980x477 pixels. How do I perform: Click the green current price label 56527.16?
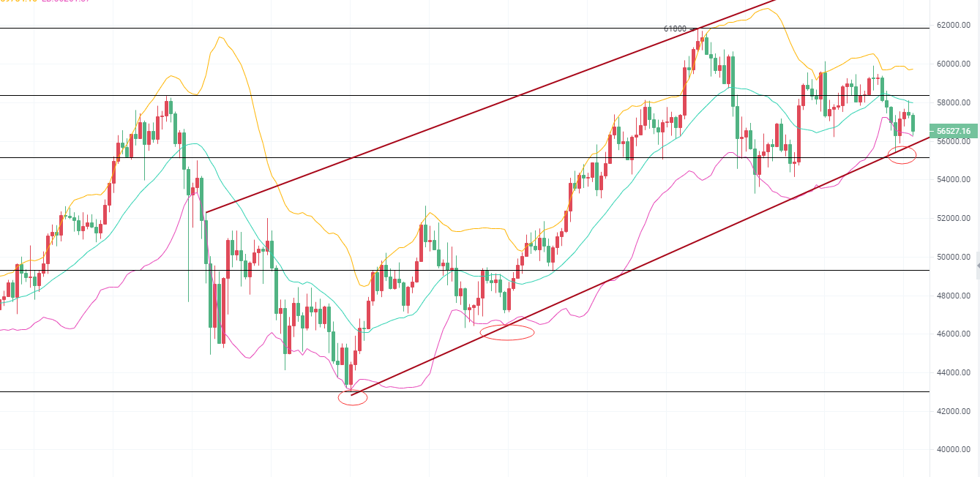click(953, 131)
